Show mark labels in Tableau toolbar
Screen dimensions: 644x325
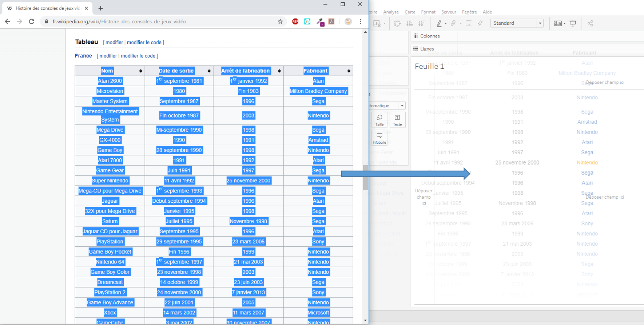coord(469,23)
